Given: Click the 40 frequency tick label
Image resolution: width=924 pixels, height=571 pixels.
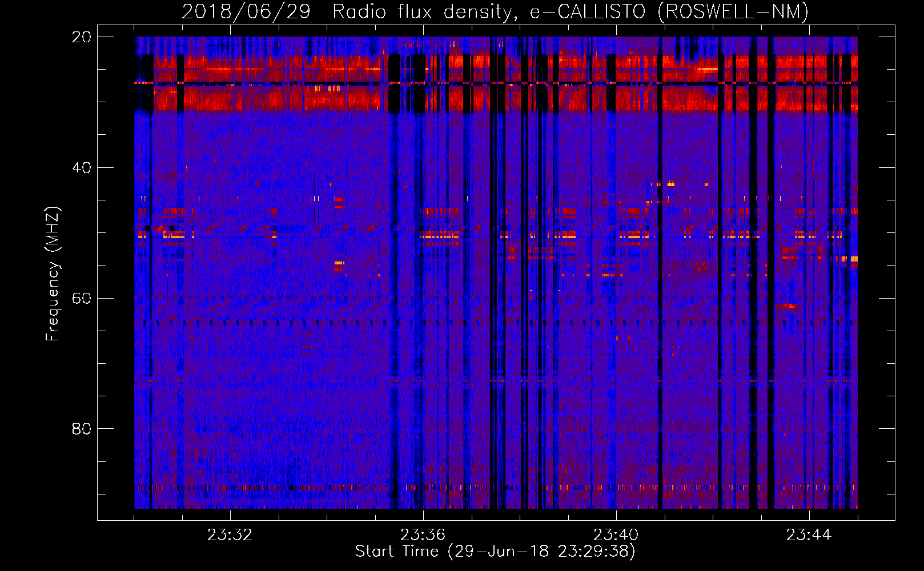Looking at the screenshot, I should [82, 168].
